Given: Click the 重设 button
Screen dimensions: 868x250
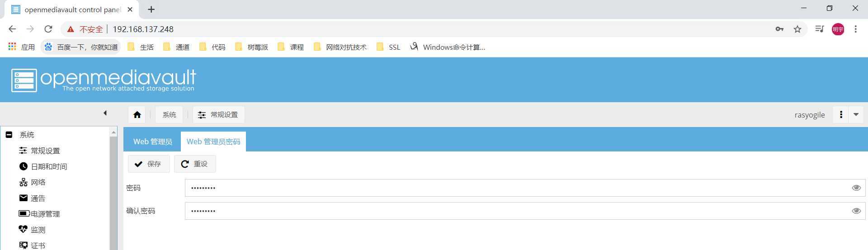Looking at the screenshot, I should [x=195, y=164].
